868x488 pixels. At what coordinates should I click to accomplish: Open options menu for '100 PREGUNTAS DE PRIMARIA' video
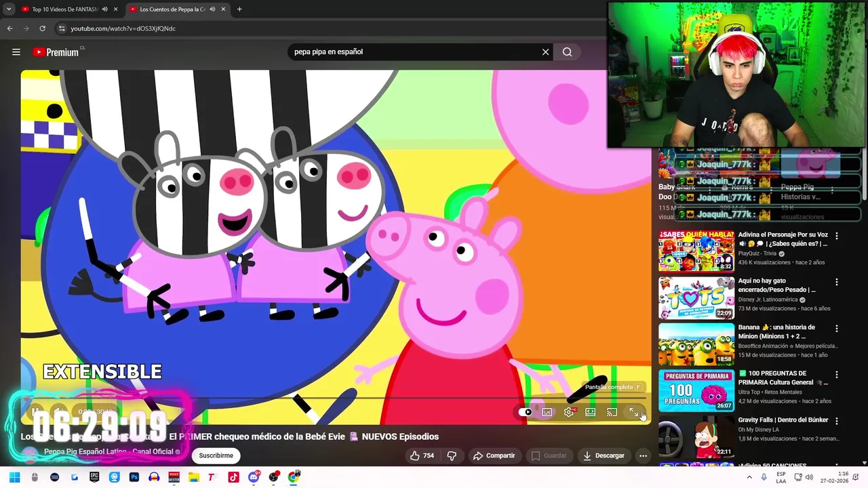837,375
